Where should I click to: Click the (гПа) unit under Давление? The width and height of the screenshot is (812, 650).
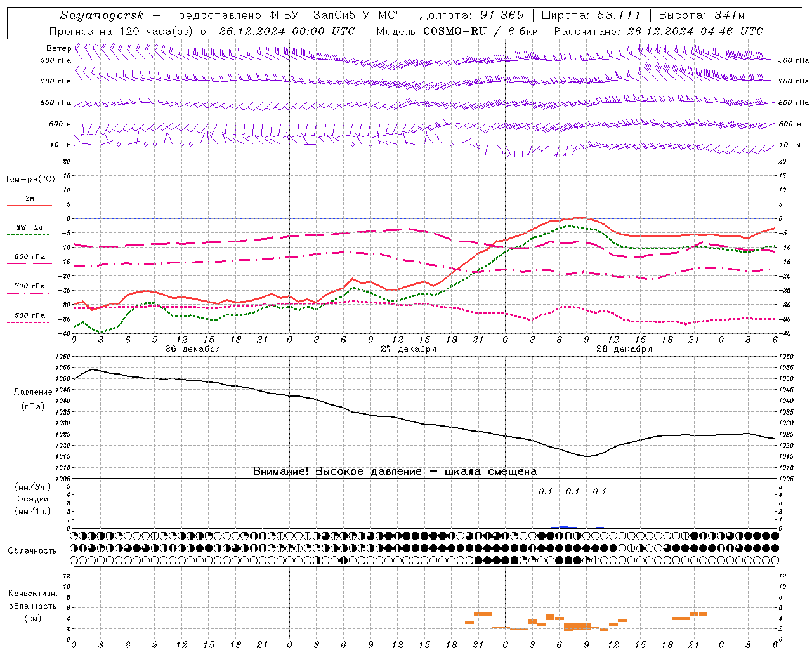tap(33, 406)
